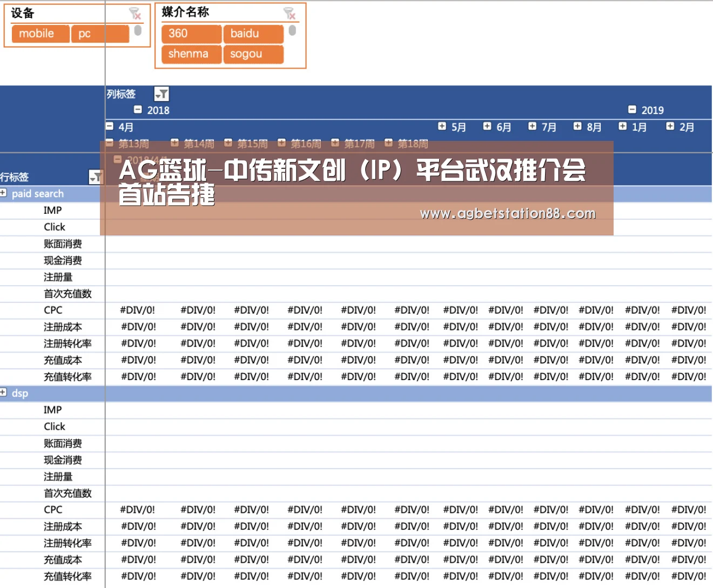The image size is (713, 588).
Task: Clear the 媒介名称 slicer filter
Action: 290,13
